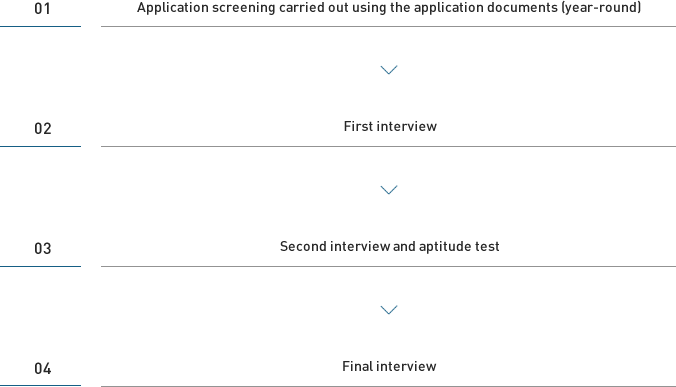
Task: Click the gray divider under Final interview
Action: pos(388,386)
